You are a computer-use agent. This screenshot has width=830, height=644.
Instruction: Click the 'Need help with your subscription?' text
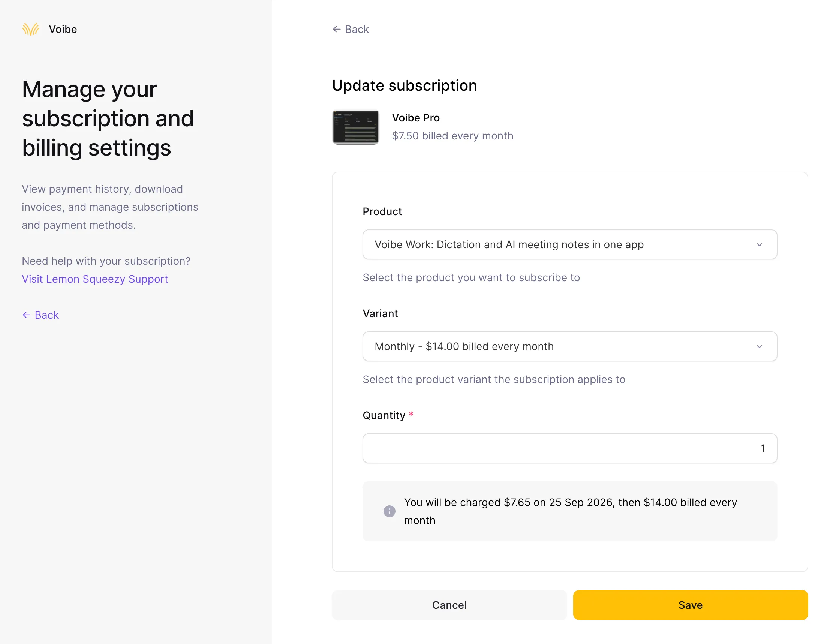click(106, 261)
